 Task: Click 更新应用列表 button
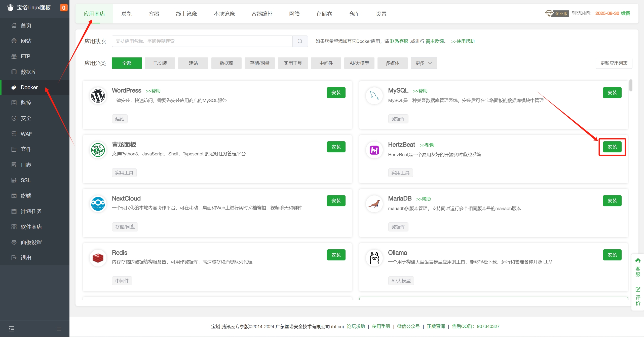tap(614, 63)
